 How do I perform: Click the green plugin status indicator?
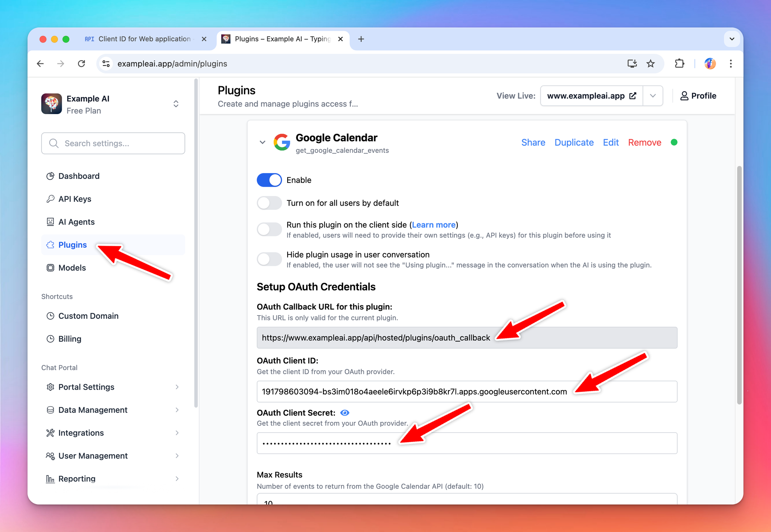tap(674, 142)
